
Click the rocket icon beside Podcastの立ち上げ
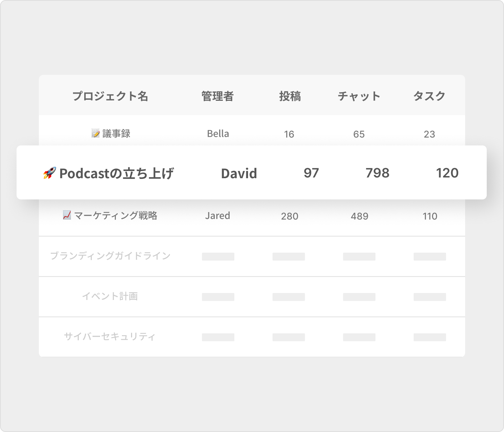click(49, 173)
